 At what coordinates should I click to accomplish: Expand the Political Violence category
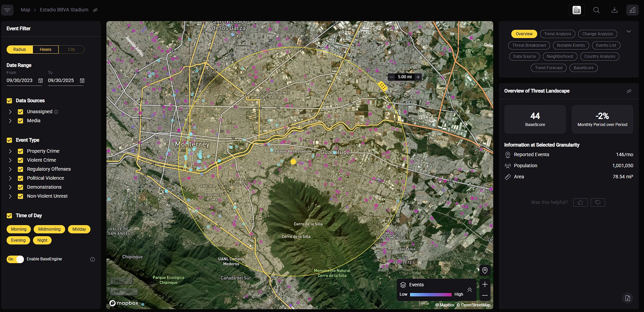[x=10, y=178]
